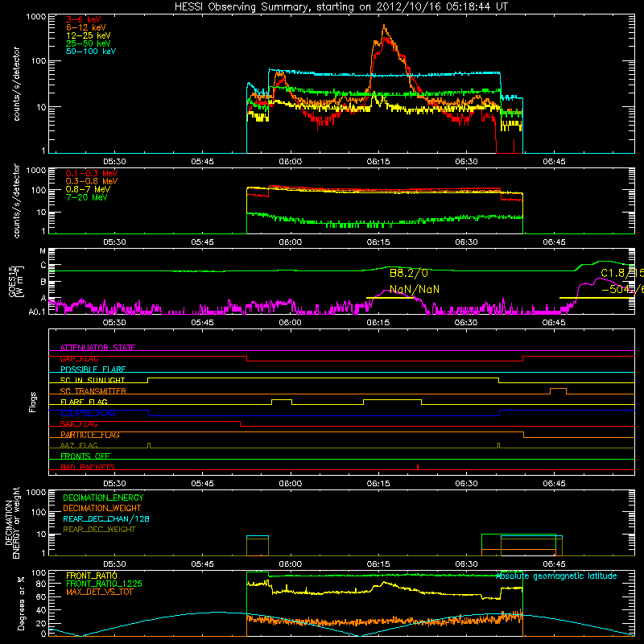
Task: Select the FLARE_FLAG label
Action: click(x=84, y=402)
